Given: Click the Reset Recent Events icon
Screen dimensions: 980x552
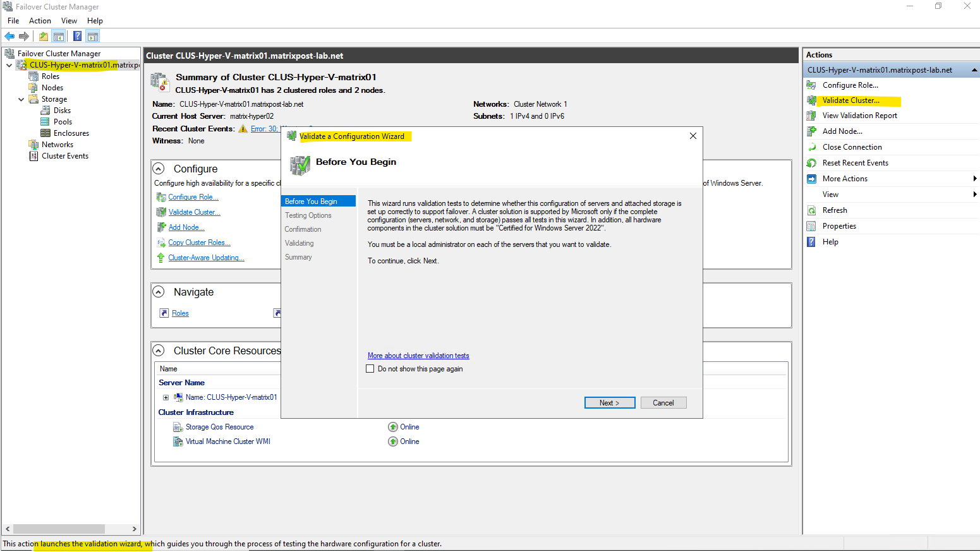Looking at the screenshot, I should pyautogui.click(x=811, y=163).
